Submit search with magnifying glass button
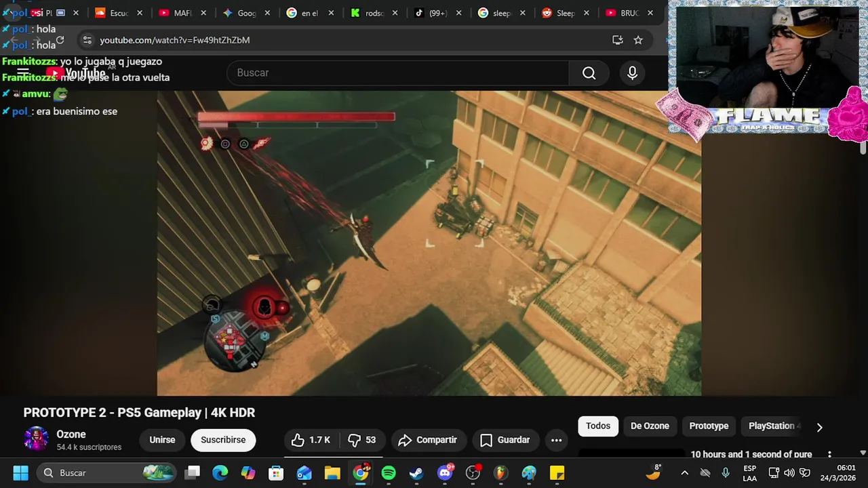Screen dimensions: 868x488 [589, 73]
